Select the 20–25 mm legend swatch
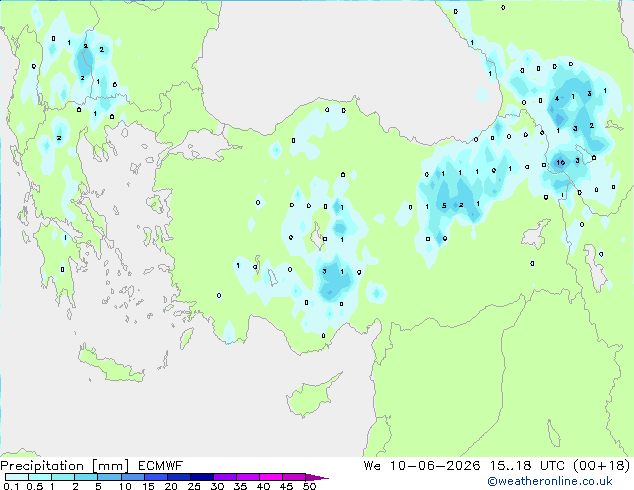This screenshot has width=634, height=490. tap(178, 477)
